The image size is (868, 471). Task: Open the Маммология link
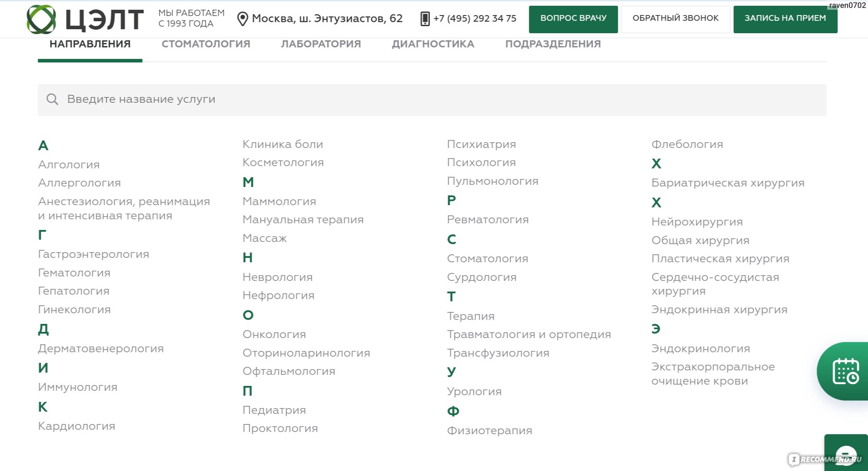[279, 202]
